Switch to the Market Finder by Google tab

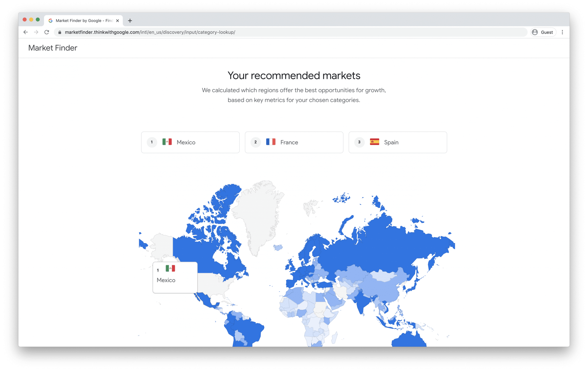coord(83,20)
